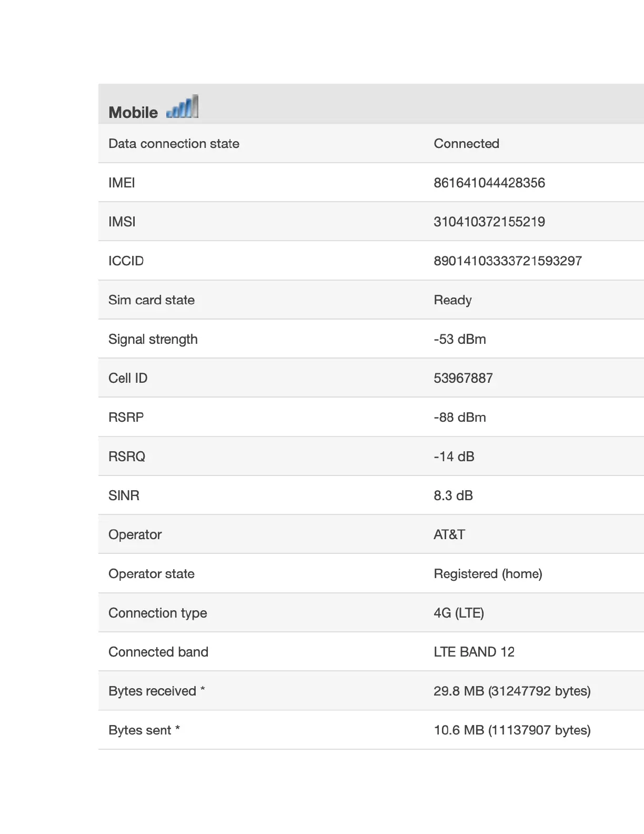Select the Sim card state Ready value

453,300
